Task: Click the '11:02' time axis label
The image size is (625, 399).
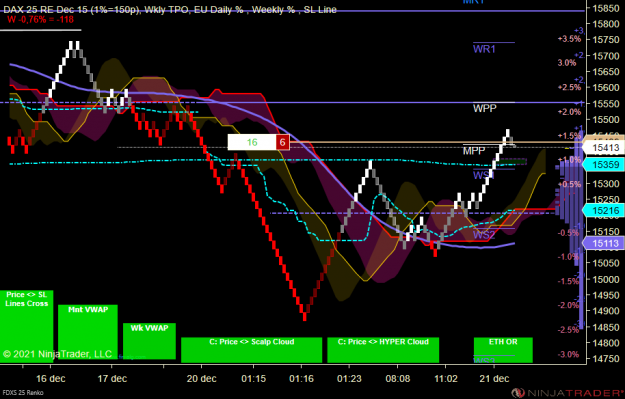Action: point(446,378)
